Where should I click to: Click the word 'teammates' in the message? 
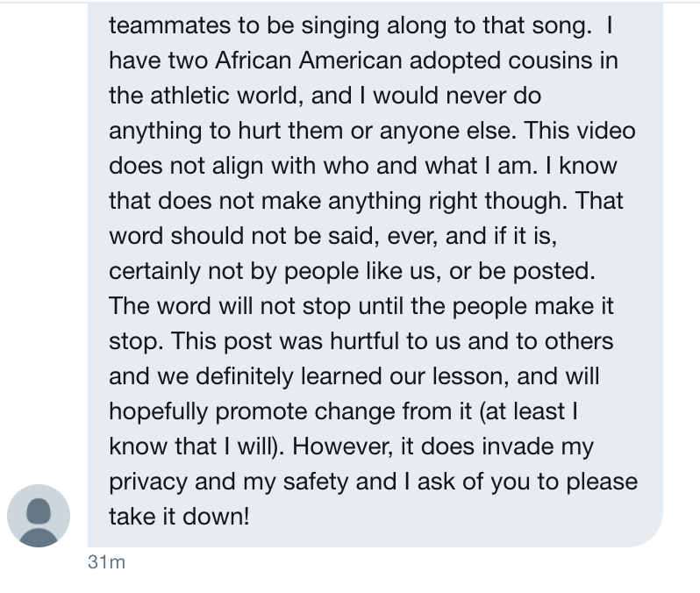pos(170,25)
